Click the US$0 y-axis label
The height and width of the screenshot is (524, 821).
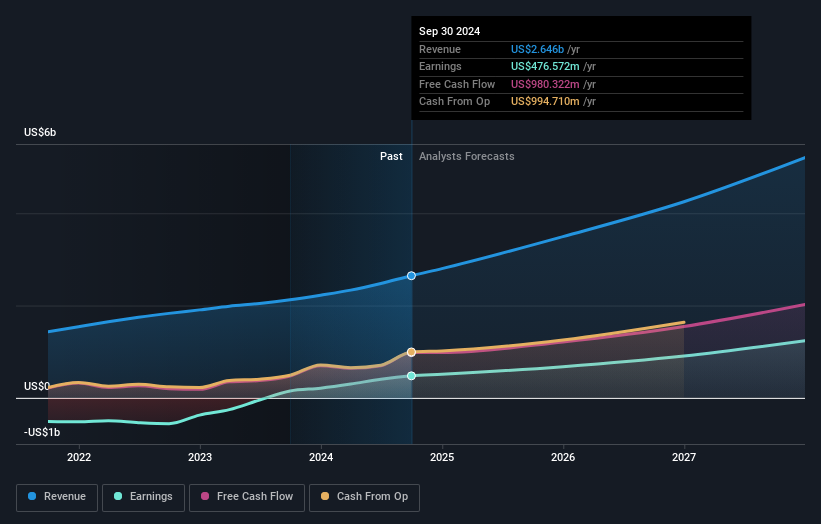pyautogui.click(x=37, y=386)
